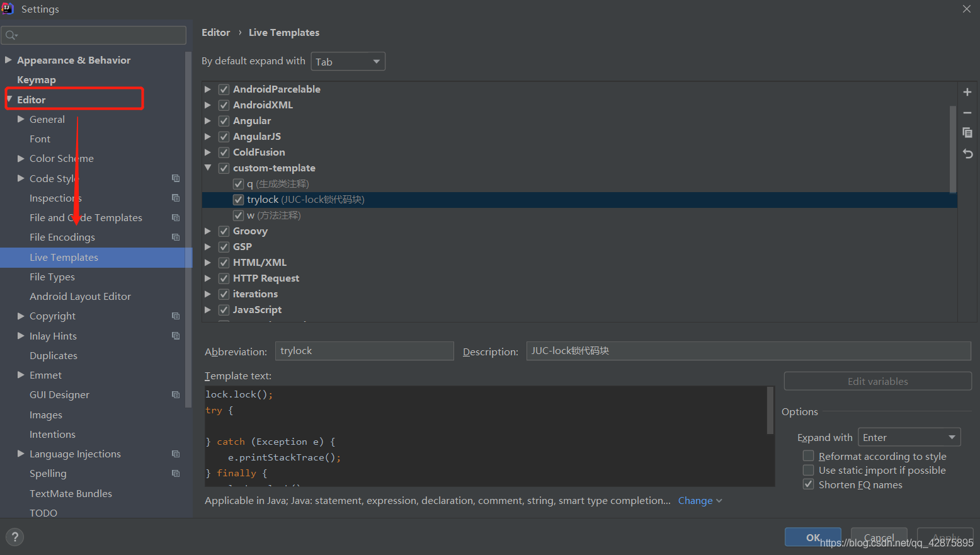
Task: Open the help question mark button
Action: click(14, 537)
